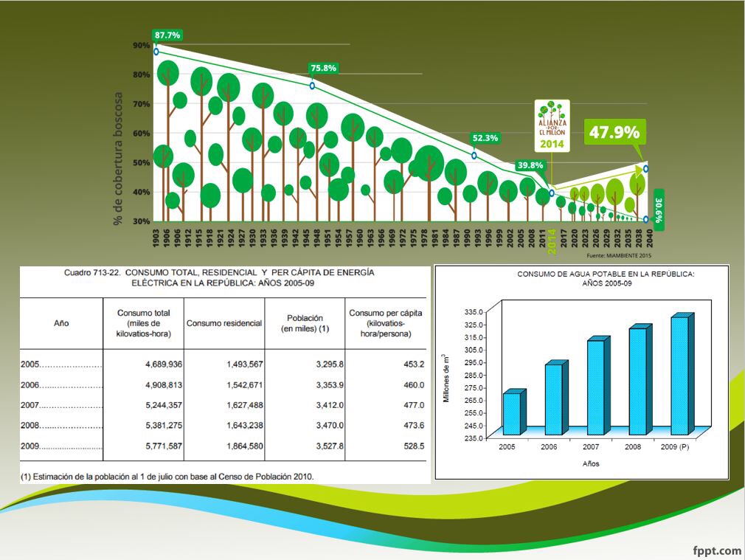Click the large 47.9% arrow label

coord(614,133)
